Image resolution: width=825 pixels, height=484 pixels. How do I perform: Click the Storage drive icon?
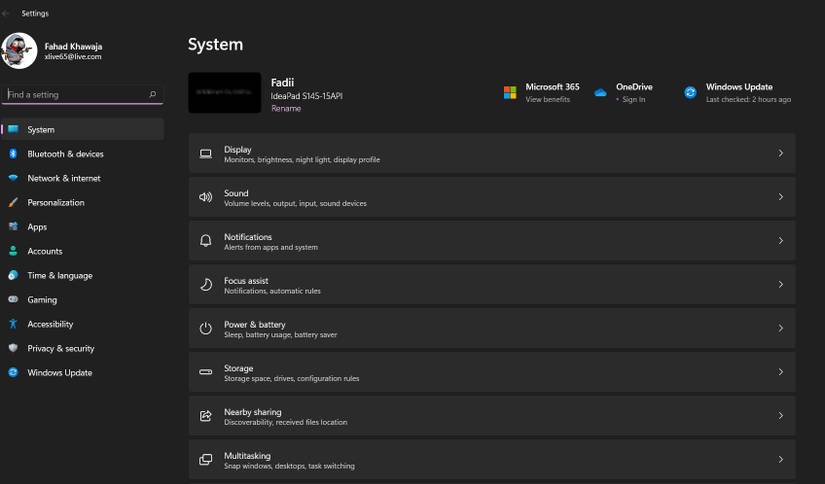tap(206, 372)
